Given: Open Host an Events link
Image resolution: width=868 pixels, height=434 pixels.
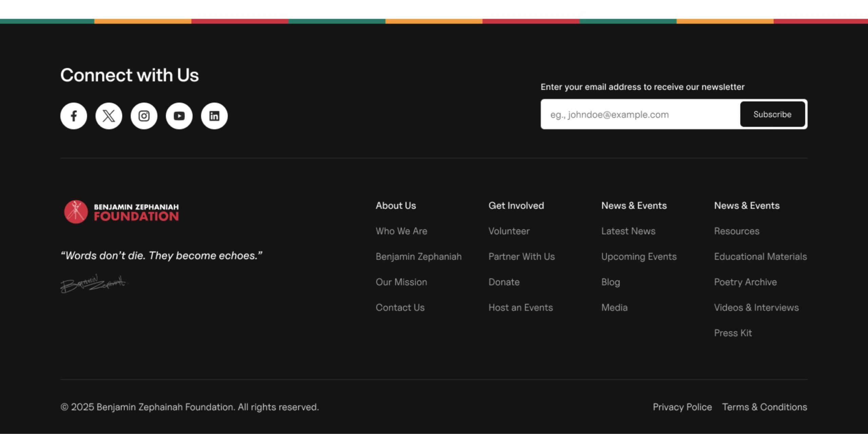Looking at the screenshot, I should point(520,308).
